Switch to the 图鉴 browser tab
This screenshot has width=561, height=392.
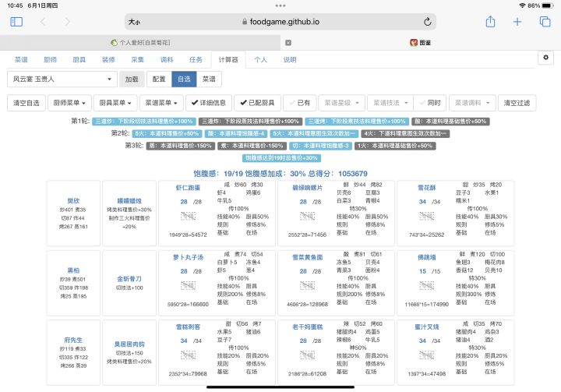point(421,43)
